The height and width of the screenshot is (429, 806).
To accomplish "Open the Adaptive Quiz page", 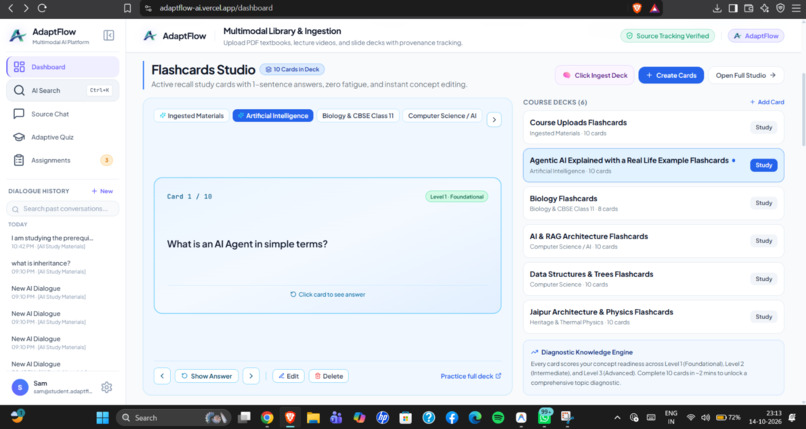I will tap(63, 137).
